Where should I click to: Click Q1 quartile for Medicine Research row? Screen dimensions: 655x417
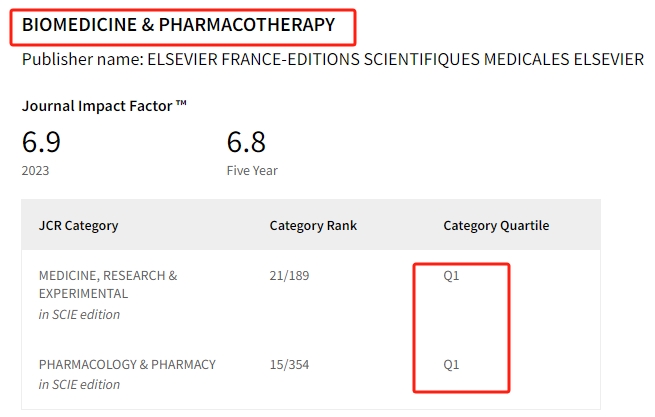tap(451, 275)
